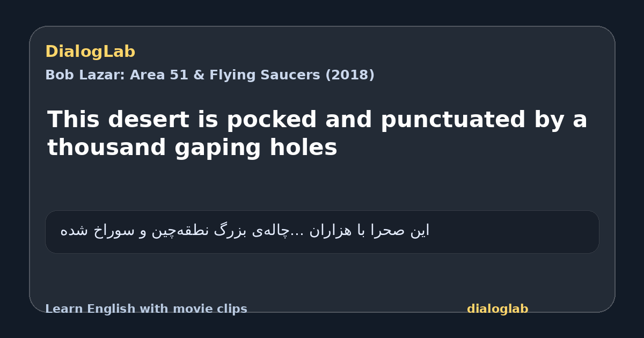Click Learn English with movie clips tagline
Image resolution: width=644 pixels, height=338 pixels.
[146, 309]
